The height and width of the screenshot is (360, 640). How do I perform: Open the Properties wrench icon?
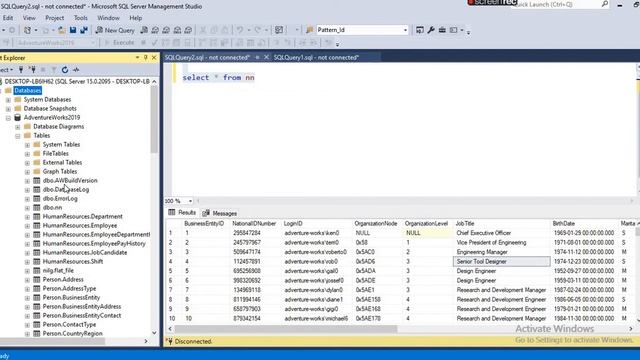431,30
